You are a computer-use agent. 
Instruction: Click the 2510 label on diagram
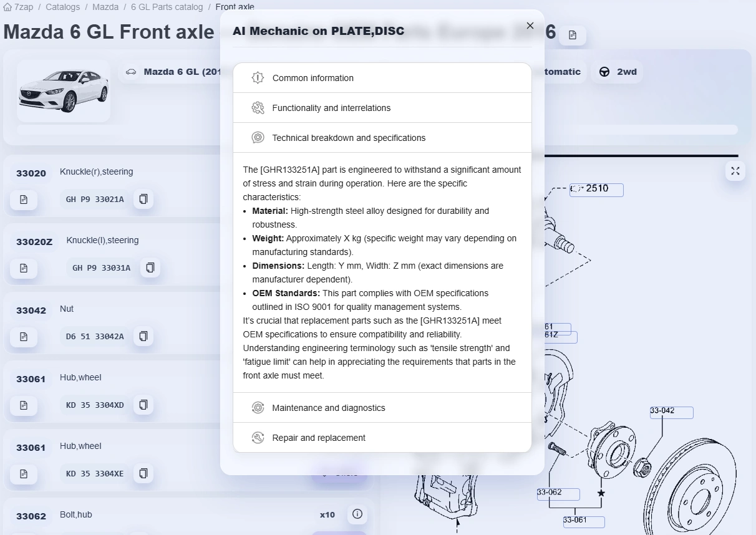point(596,189)
